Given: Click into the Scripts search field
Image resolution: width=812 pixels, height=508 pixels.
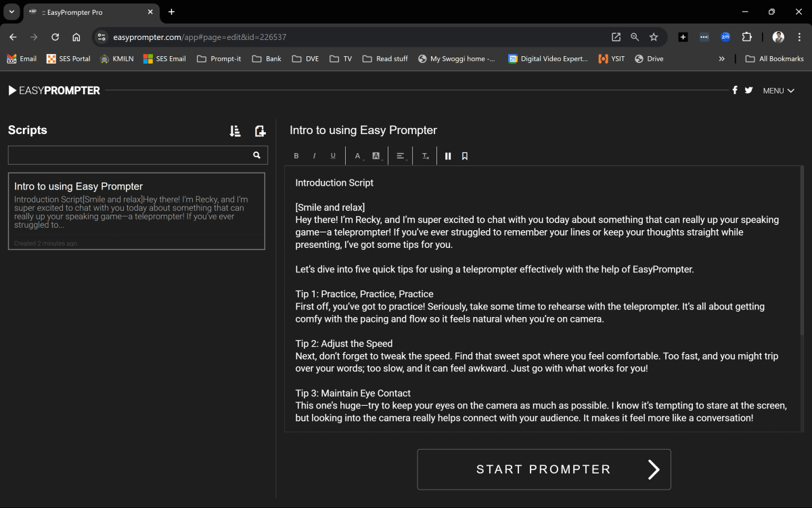Looking at the screenshot, I should click(129, 155).
